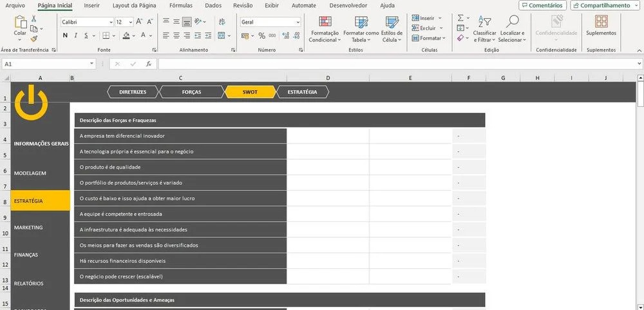Image resolution: width=644 pixels, height=310 pixels.
Task: Collapse the ribbon with the chevron
Action: coord(639,50)
